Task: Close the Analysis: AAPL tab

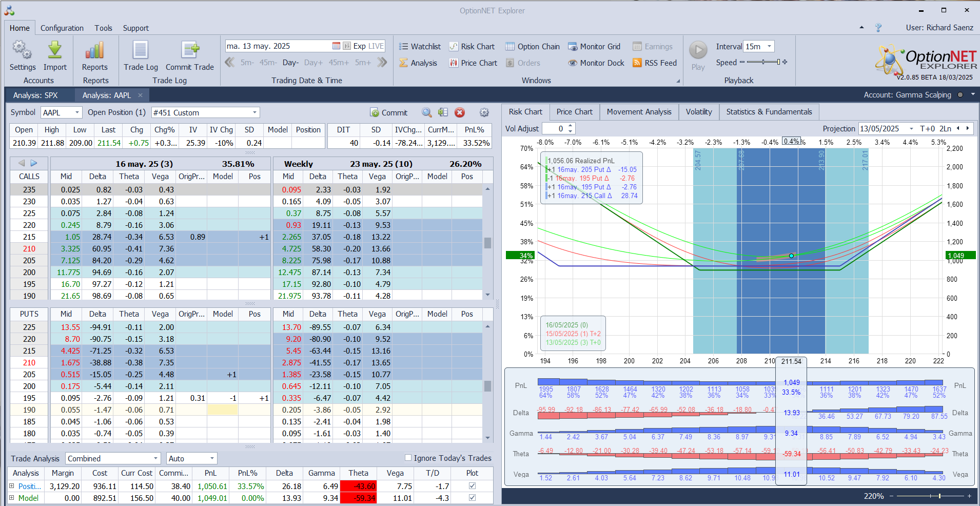Action: click(140, 95)
